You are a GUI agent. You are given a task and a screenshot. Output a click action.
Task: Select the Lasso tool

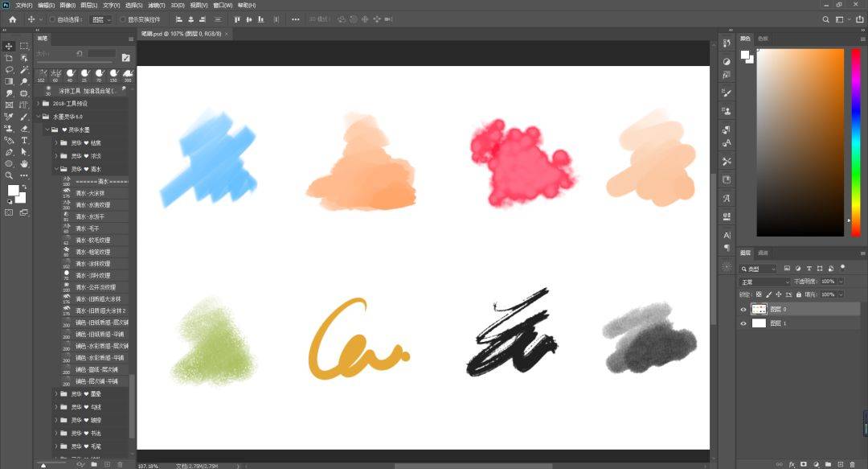pos(9,70)
